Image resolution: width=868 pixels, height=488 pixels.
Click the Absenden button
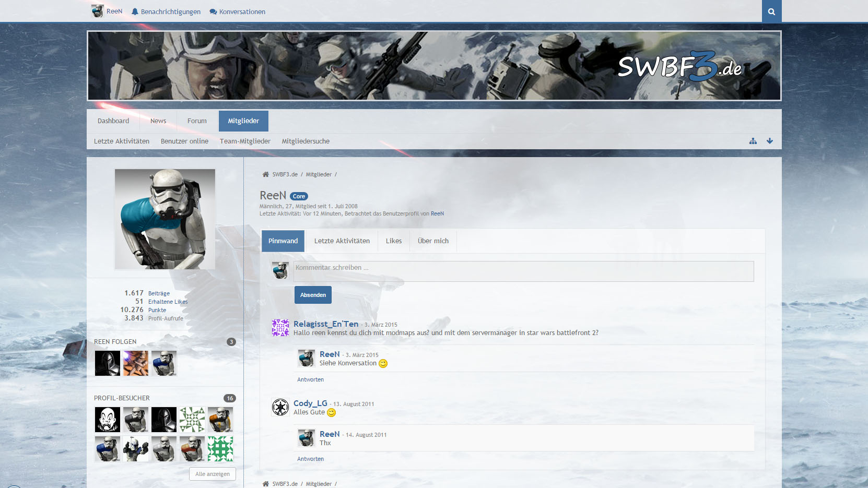tap(313, 295)
